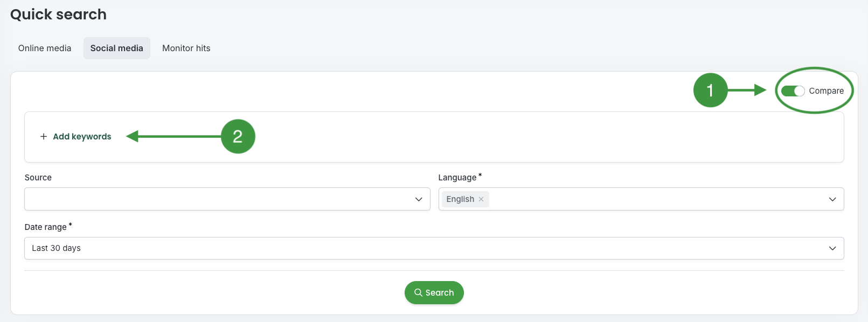Click inside the Source input field
This screenshot has width=868, height=322.
click(216, 199)
